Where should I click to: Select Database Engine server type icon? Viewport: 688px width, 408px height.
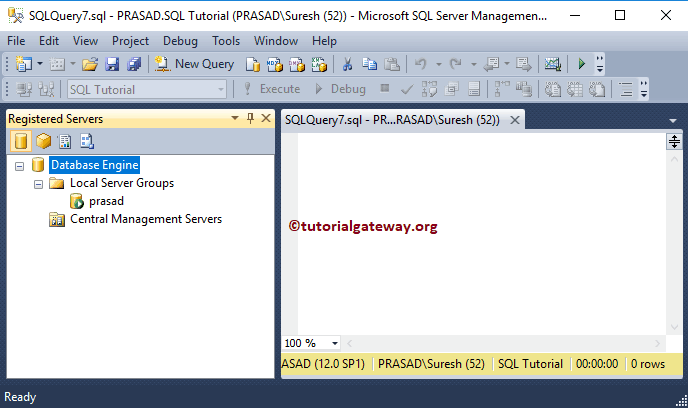pyautogui.click(x=21, y=141)
